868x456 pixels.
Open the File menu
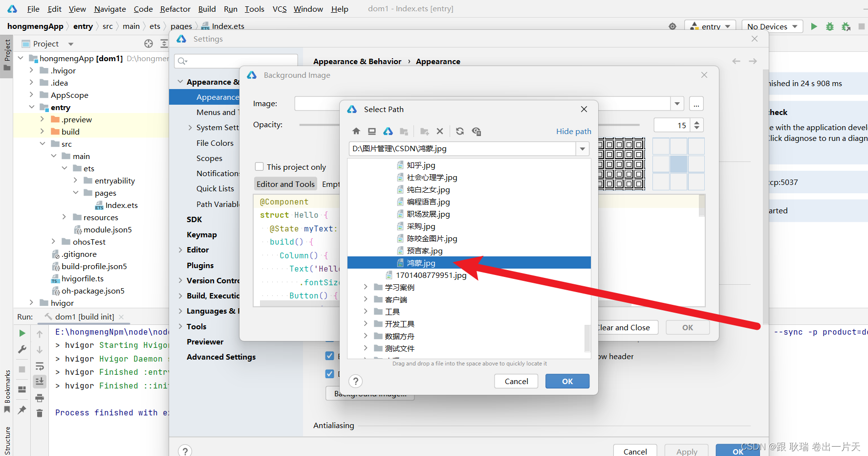pyautogui.click(x=33, y=9)
